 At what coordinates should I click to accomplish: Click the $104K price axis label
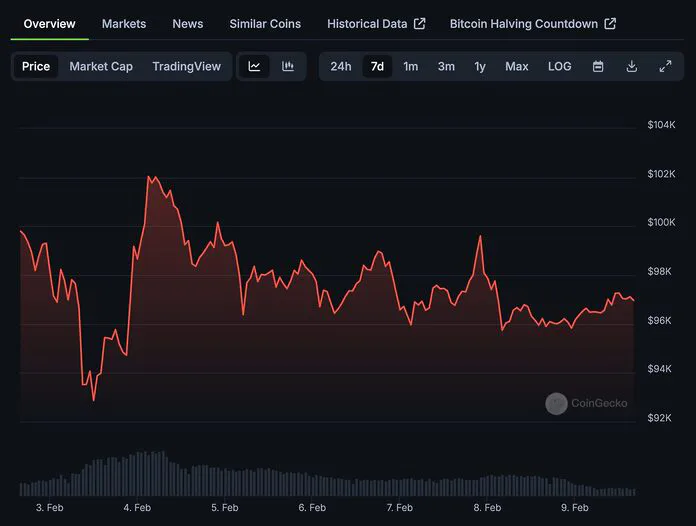click(x=661, y=125)
